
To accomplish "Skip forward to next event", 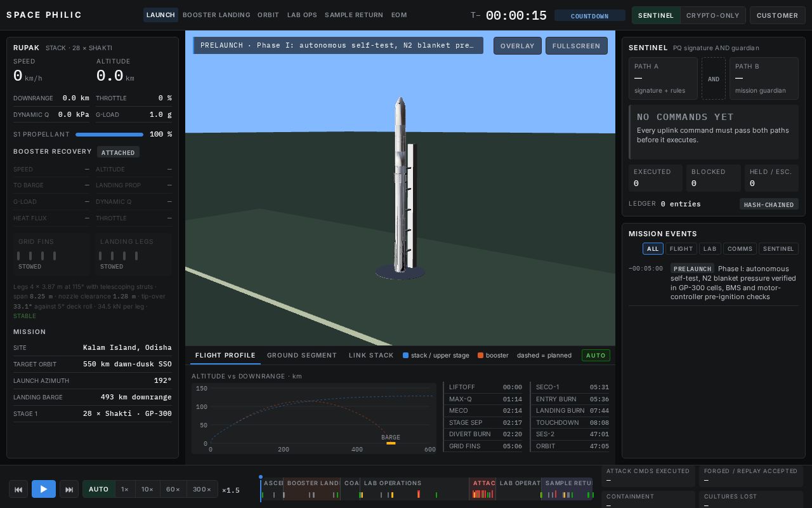I will [69, 489].
